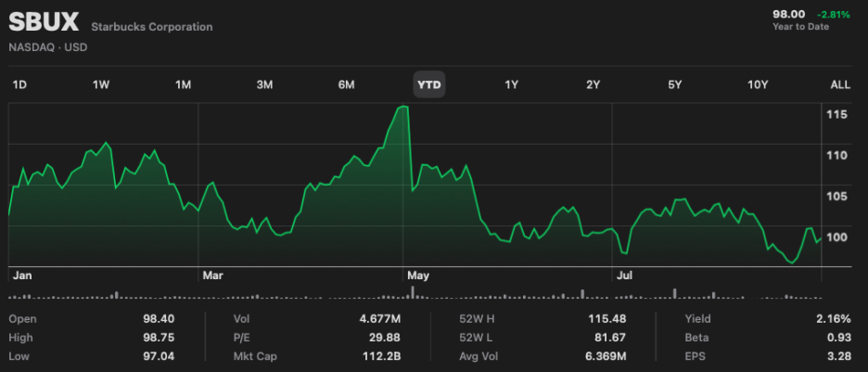Select the 10Y chart range
The width and height of the screenshot is (868, 372).
758,84
